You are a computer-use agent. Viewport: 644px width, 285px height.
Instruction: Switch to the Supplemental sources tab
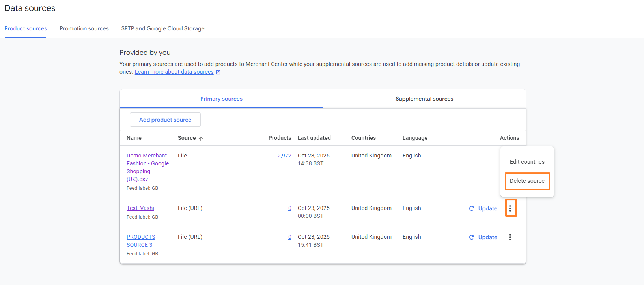(424, 99)
